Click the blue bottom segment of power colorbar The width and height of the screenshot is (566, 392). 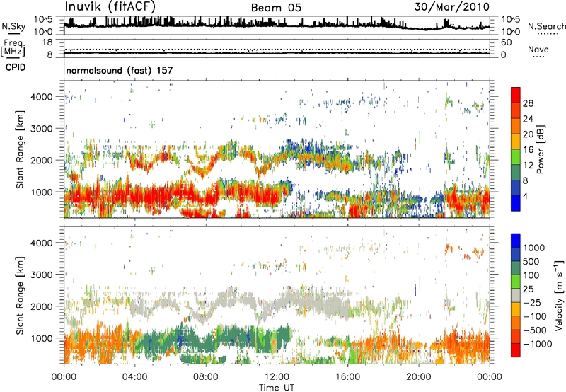[516, 203]
